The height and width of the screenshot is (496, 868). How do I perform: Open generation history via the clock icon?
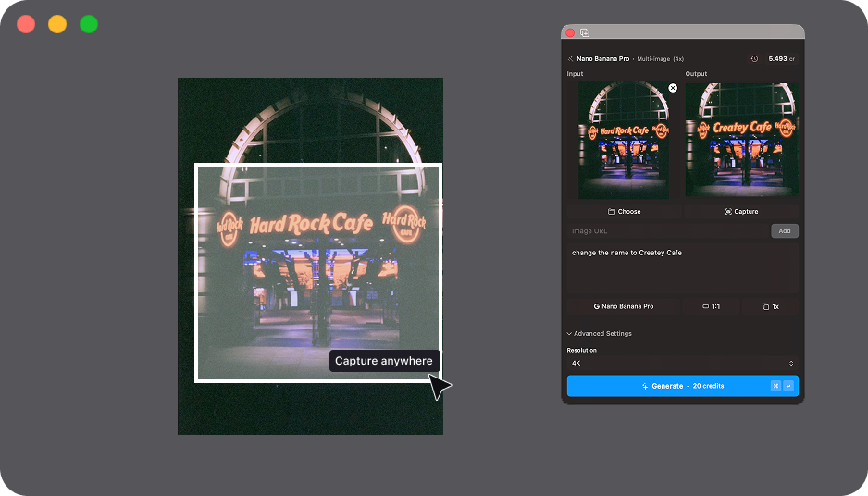click(x=754, y=59)
